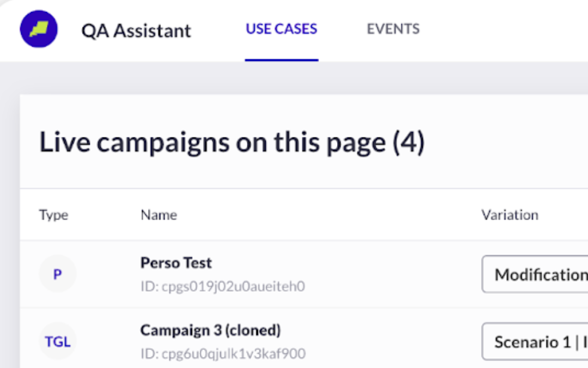Click the Type column header

(x=53, y=215)
